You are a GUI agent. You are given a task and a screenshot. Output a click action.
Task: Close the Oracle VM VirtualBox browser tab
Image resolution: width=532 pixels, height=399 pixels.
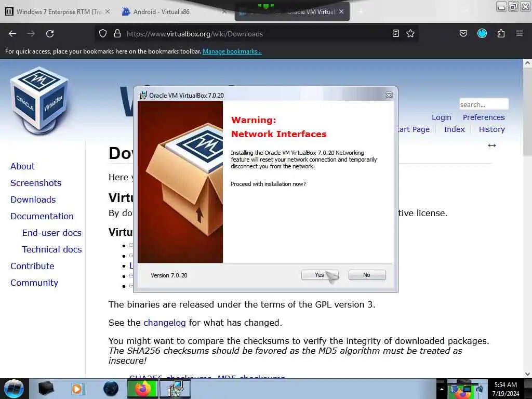tap(341, 11)
